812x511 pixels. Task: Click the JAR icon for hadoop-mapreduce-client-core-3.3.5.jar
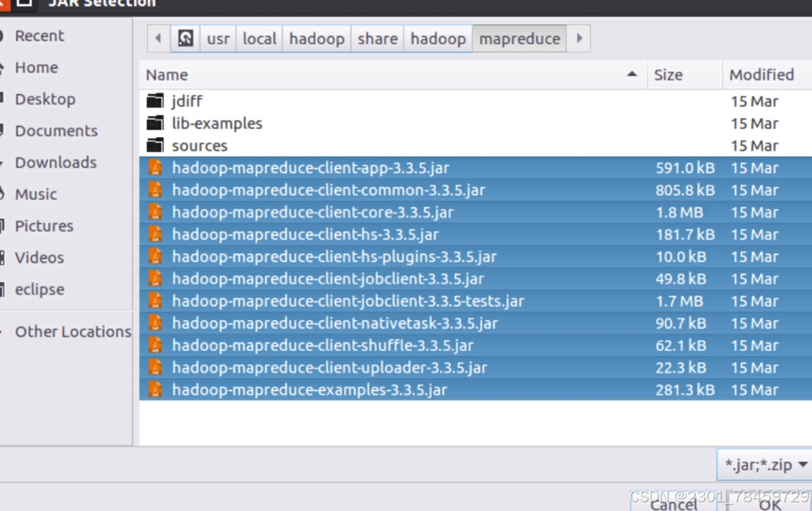pyautogui.click(x=155, y=212)
